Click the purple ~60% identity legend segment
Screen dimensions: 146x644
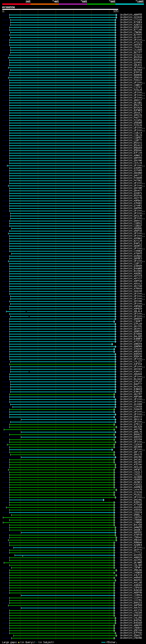(x=73, y=4)
